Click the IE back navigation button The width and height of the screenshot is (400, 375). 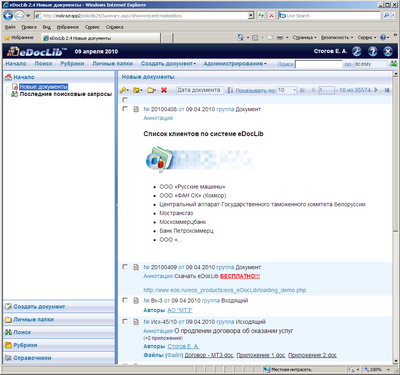point(8,15)
